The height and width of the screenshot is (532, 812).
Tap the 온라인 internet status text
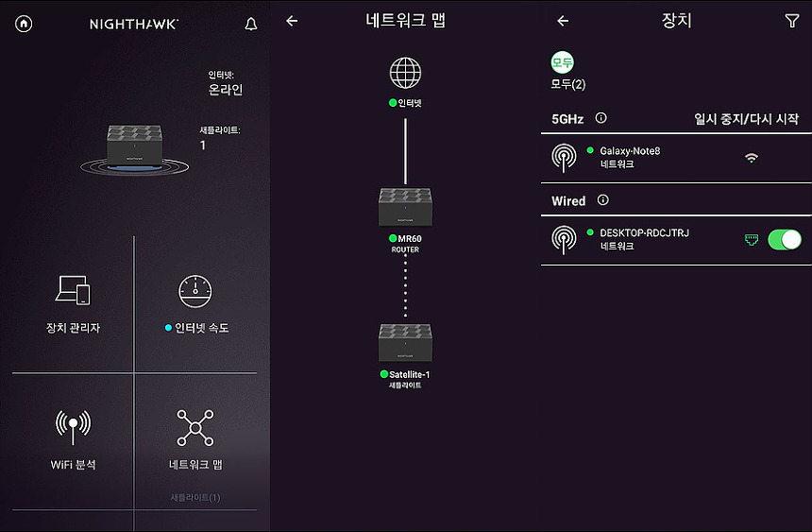pos(226,90)
